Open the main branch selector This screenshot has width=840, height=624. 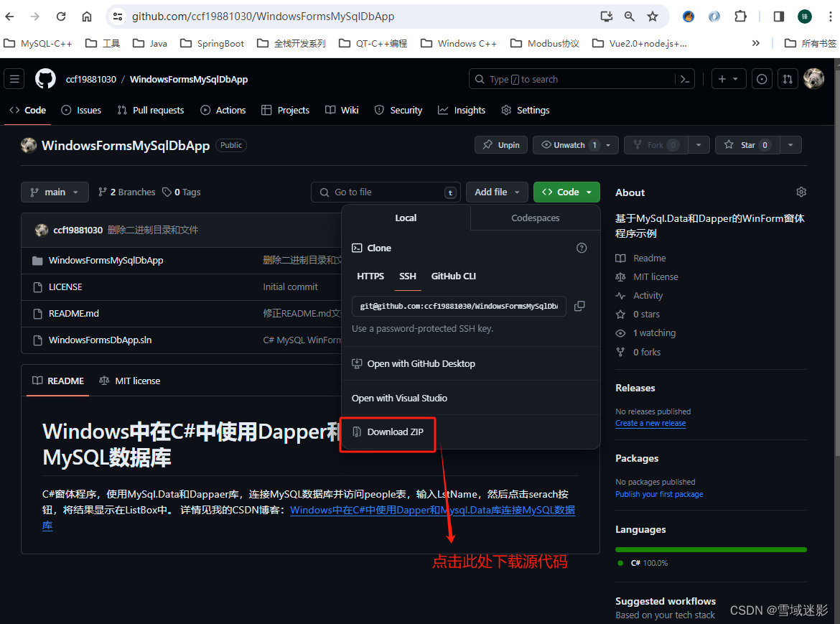click(x=55, y=192)
